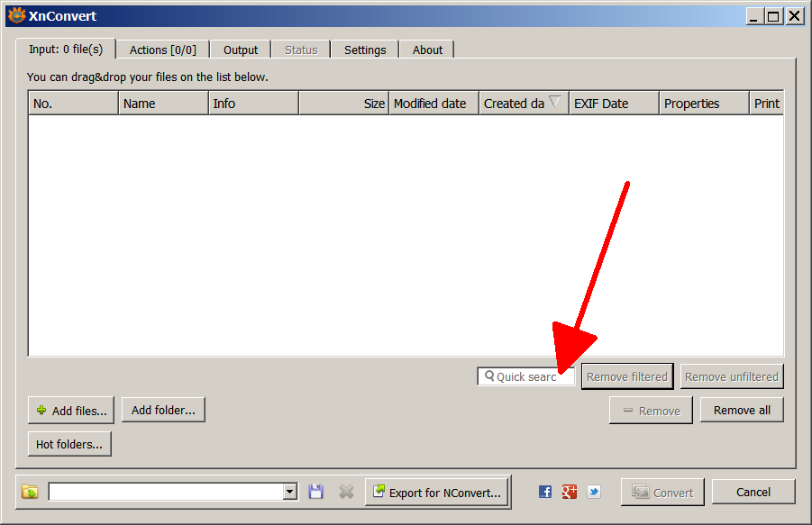The width and height of the screenshot is (812, 525).
Task: Sort by the No. column header
Action: pos(73,104)
